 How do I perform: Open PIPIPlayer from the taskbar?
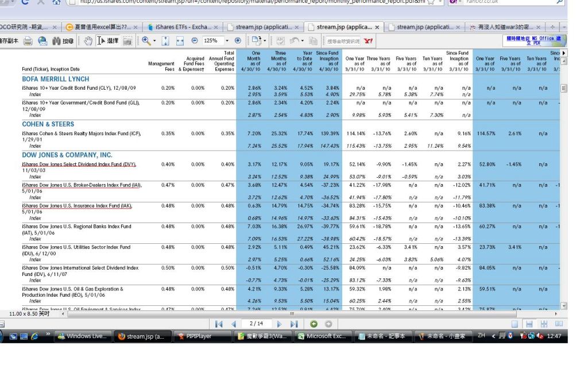pyautogui.click(x=202, y=336)
